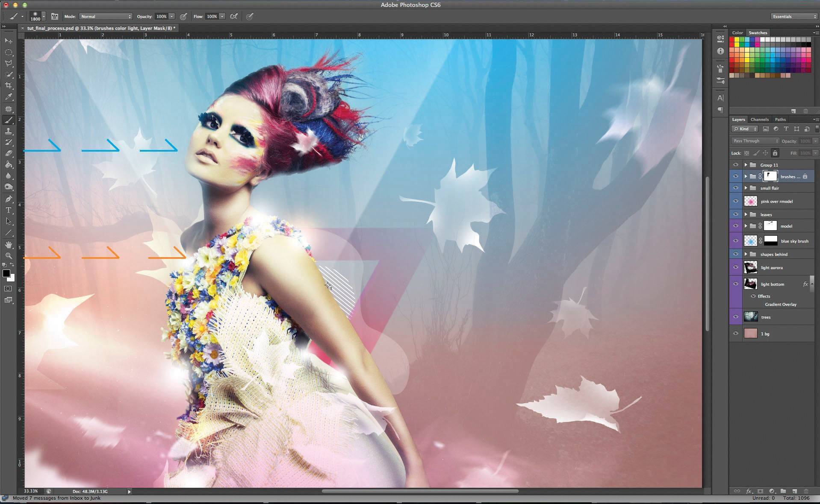This screenshot has height=504, width=820.
Task: Select the History Brush tool
Action: click(9, 142)
